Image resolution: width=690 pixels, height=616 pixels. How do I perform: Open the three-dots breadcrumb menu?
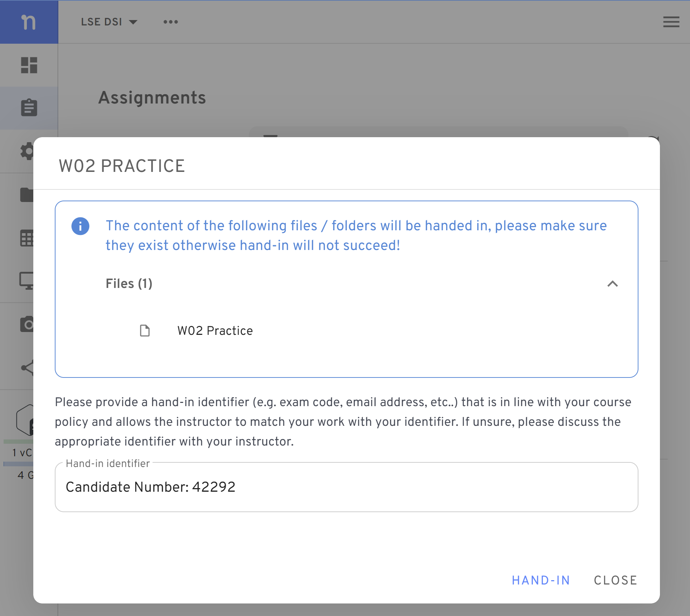coord(170,22)
